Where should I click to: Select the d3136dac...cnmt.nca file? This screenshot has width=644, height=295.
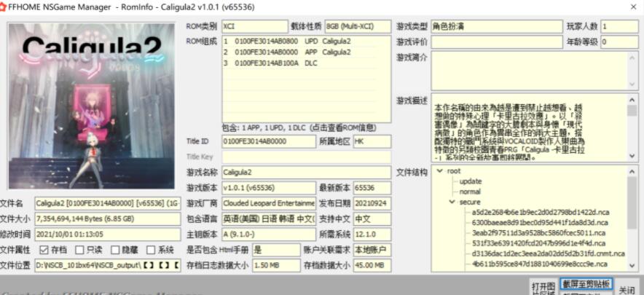pyautogui.click(x=549, y=253)
